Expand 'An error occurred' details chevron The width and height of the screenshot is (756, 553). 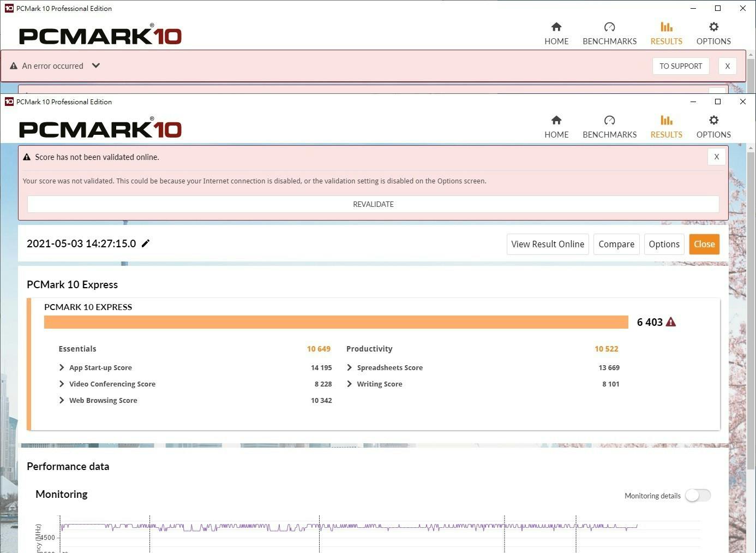tap(96, 66)
